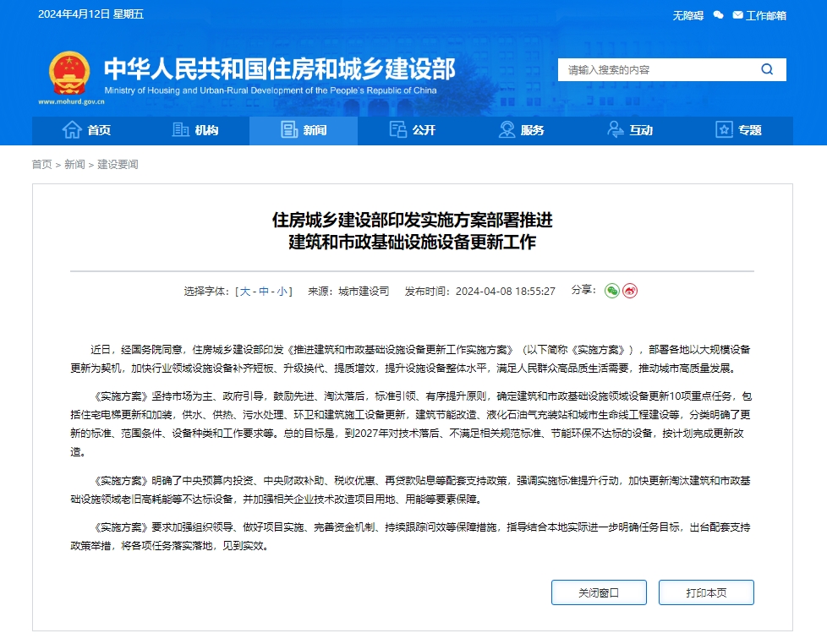The image size is (827, 644).
Task: Open the 机构 navigation tab
Action: [x=195, y=130]
